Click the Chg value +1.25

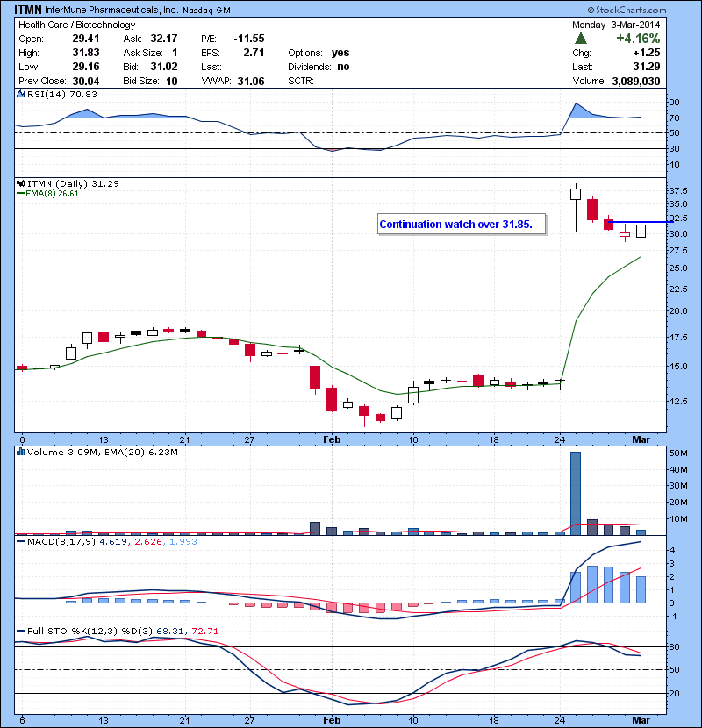646,53
